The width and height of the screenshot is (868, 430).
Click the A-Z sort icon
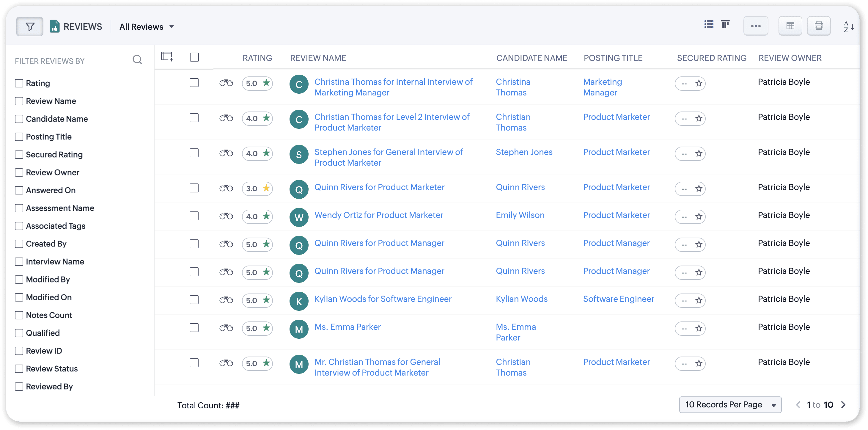pos(848,26)
